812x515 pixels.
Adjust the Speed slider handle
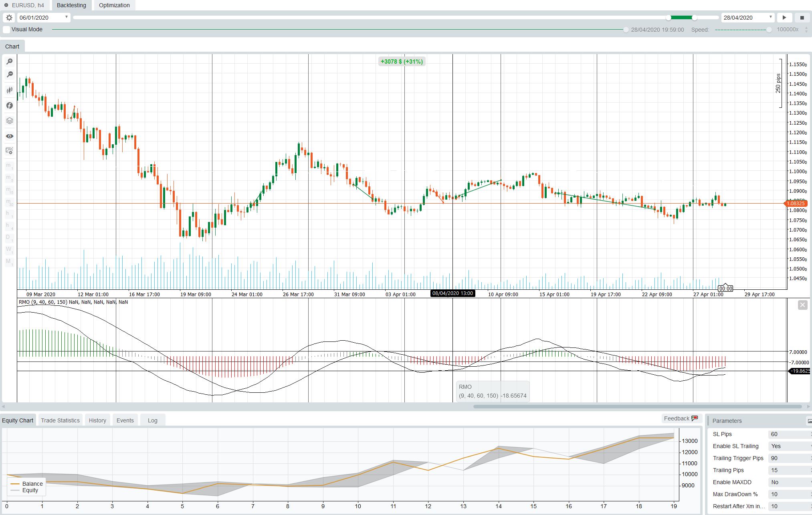tap(769, 30)
